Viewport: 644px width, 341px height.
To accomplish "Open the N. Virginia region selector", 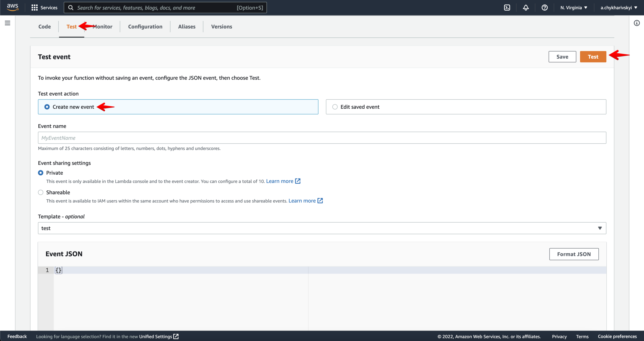I will point(574,8).
